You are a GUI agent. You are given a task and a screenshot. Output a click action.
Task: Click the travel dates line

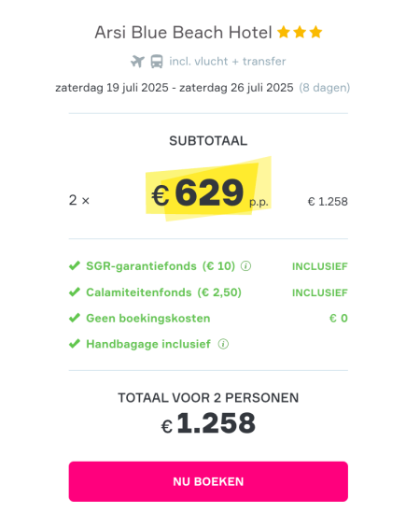click(x=175, y=88)
